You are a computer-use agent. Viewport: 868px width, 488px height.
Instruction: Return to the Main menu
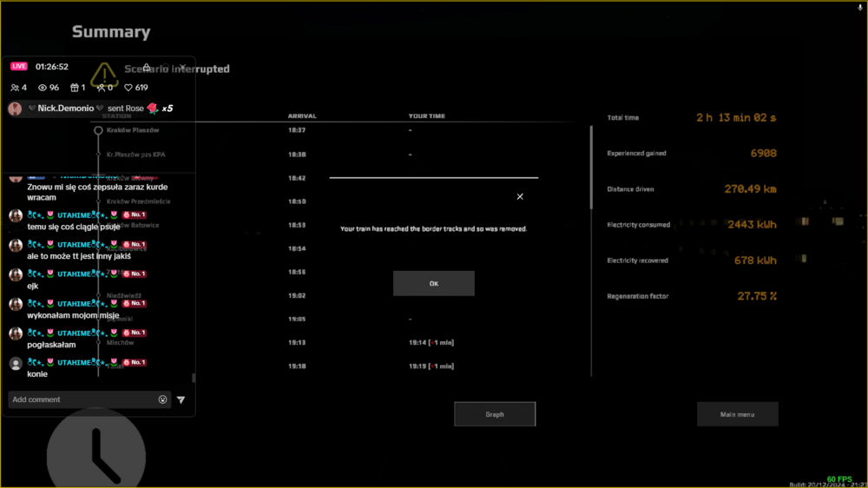(737, 414)
